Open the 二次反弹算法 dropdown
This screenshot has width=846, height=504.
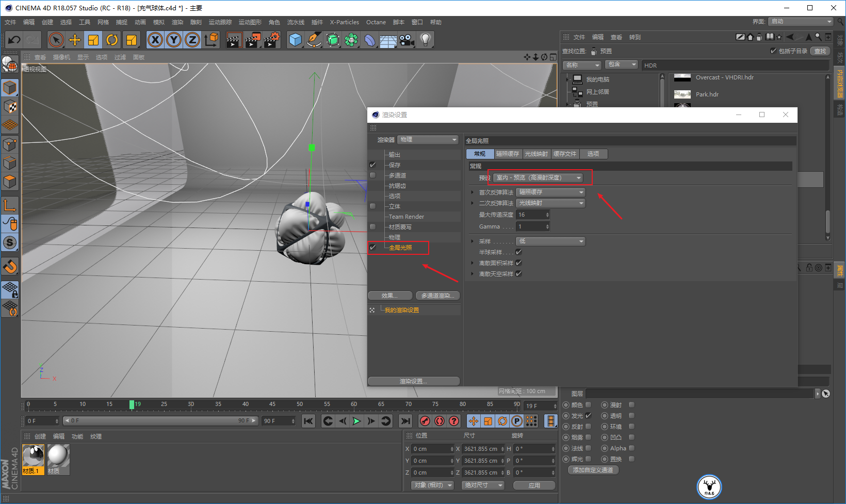[x=550, y=203]
